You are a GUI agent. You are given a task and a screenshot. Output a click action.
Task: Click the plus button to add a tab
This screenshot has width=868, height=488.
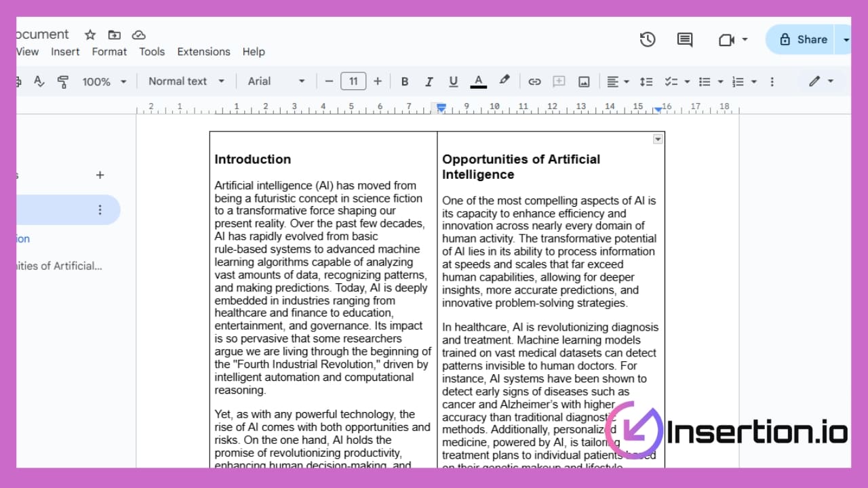coord(100,175)
